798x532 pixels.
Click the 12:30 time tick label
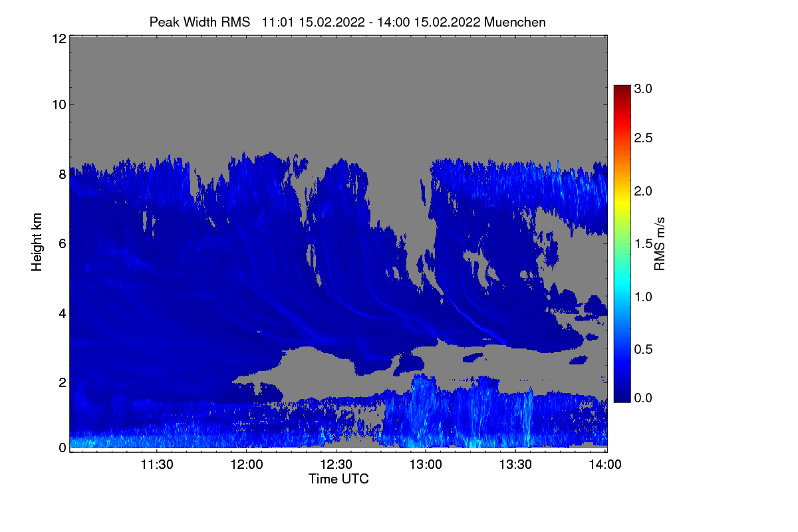(336, 465)
